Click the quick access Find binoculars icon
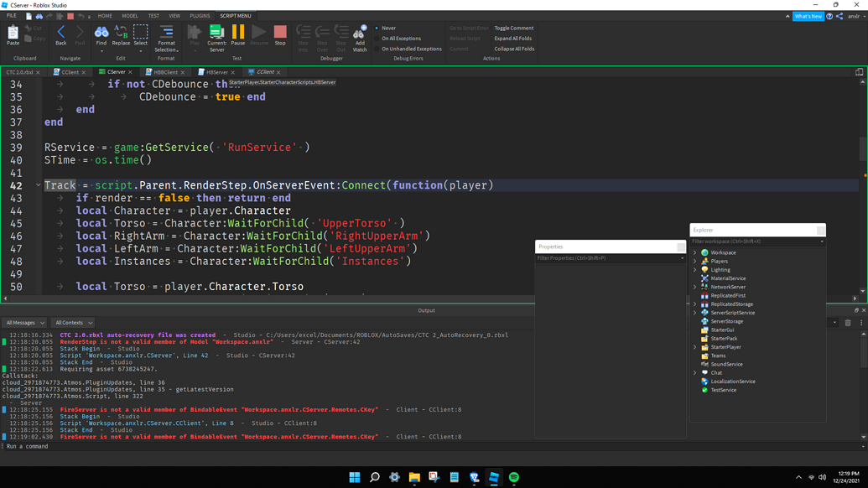The width and height of the screenshot is (868, 488). click(x=39, y=16)
